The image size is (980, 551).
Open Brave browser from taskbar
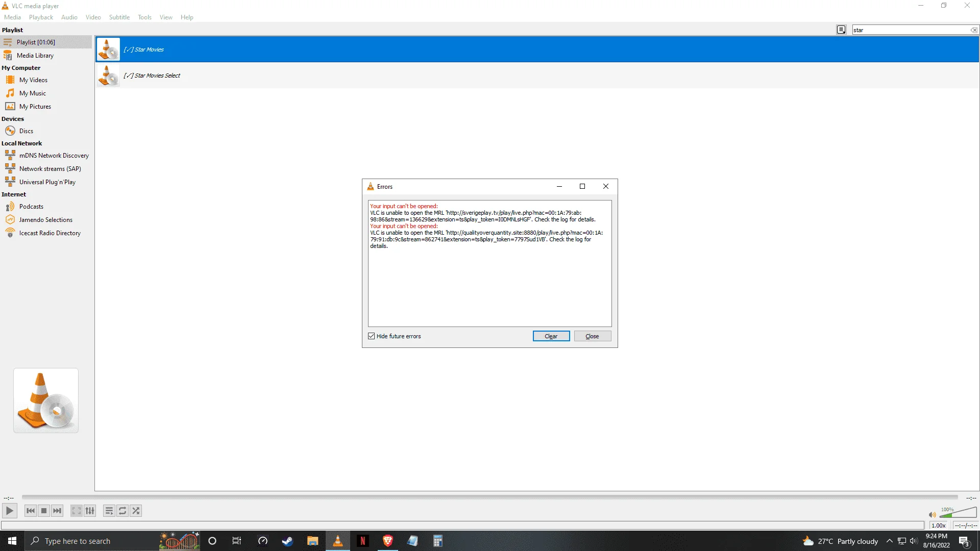coord(388,541)
